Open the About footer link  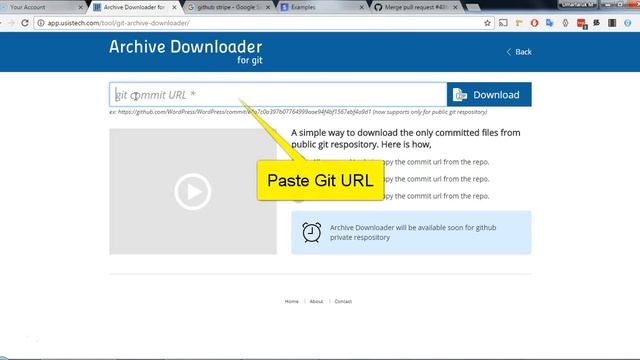(316, 301)
